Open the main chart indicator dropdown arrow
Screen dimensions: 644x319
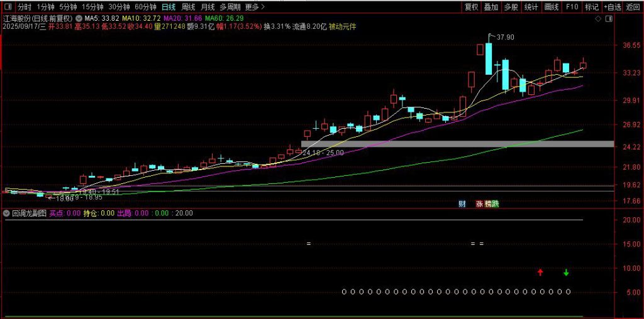coord(79,19)
